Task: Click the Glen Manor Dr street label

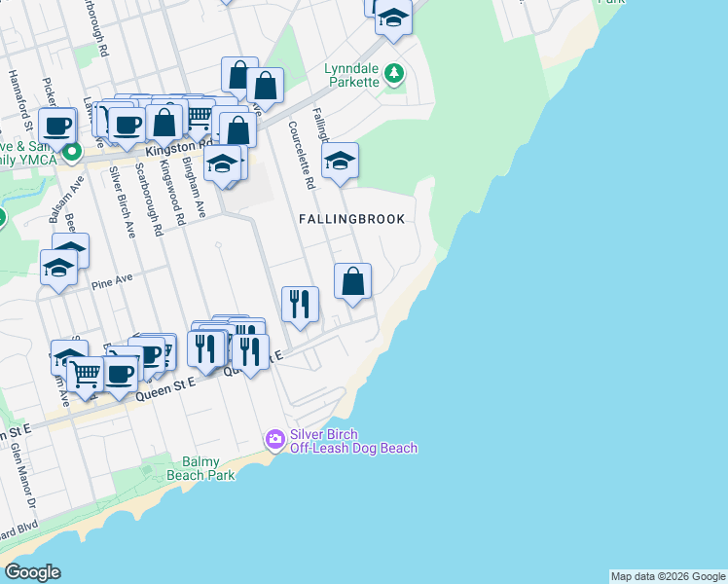Action: point(22,474)
